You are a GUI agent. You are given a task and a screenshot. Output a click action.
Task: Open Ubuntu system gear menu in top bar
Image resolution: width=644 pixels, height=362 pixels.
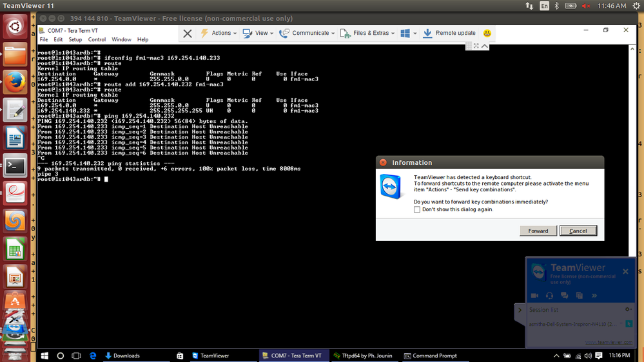(x=636, y=6)
